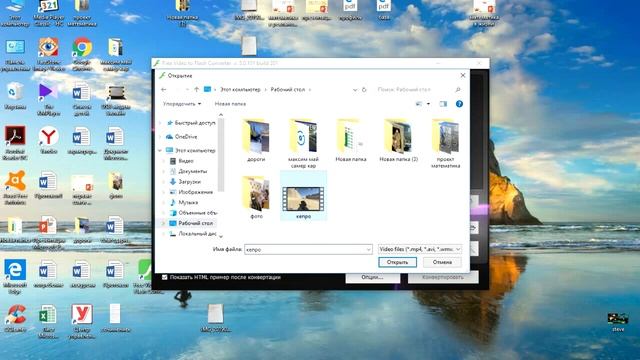Open the Recycle Bin on the desktop

pyautogui.click(x=15, y=96)
